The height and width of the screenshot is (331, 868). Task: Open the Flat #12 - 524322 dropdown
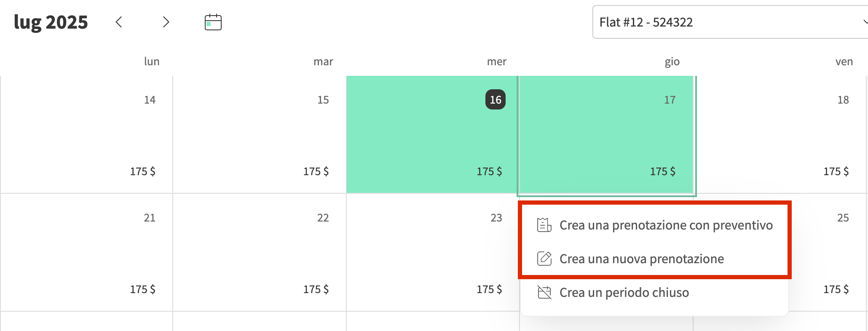[730, 22]
